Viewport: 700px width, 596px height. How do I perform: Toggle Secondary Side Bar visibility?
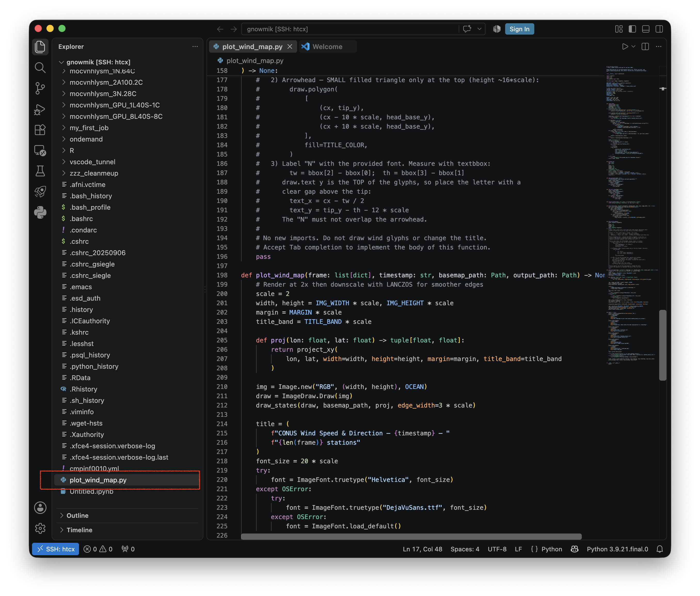click(x=659, y=29)
